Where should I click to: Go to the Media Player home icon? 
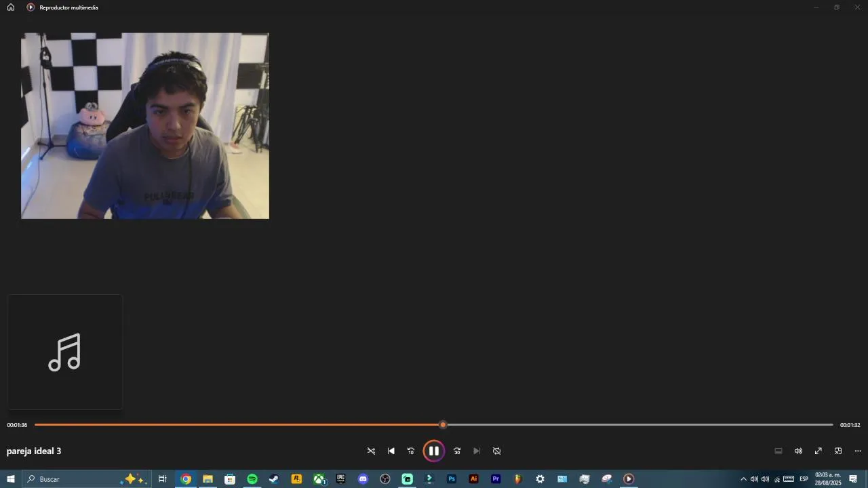coord(11,7)
